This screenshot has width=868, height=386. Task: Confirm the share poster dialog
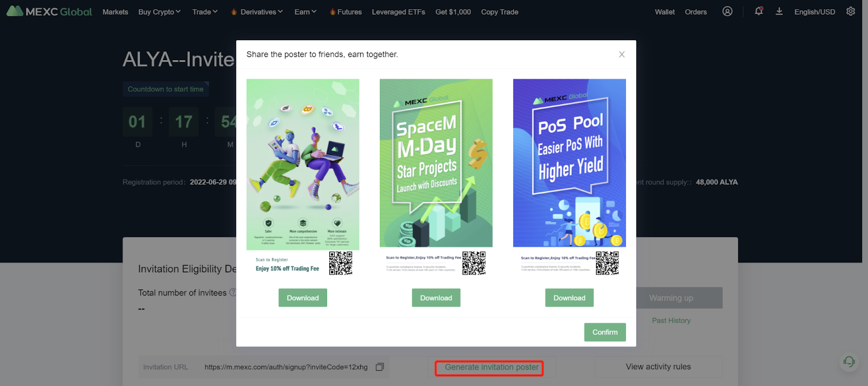pyautogui.click(x=605, y=332)
